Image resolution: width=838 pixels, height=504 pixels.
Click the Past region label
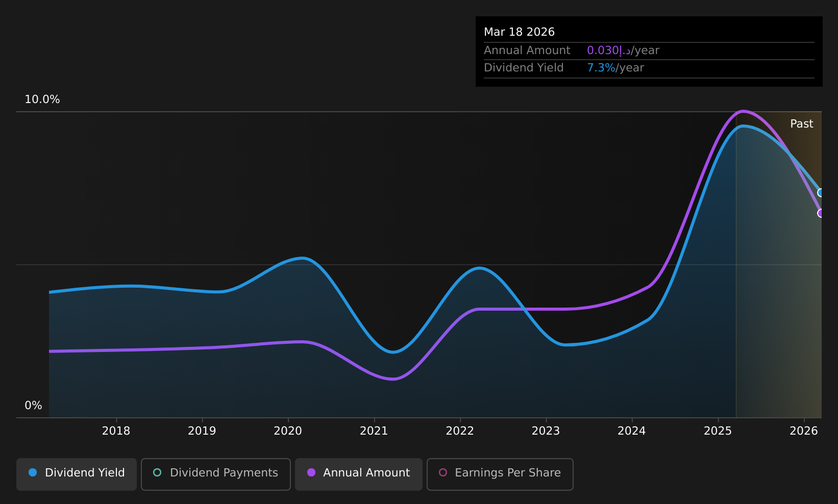(x=802, y=124)
